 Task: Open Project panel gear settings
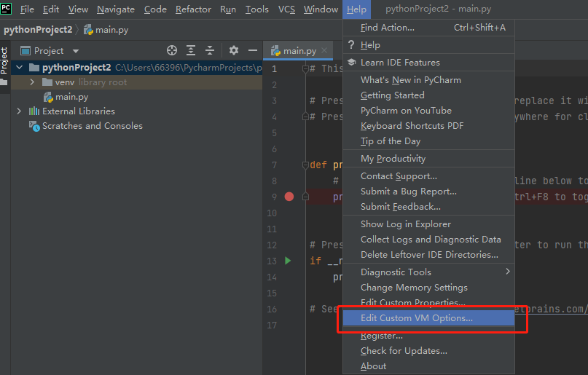pyautogui.click(x=234, y=50)
